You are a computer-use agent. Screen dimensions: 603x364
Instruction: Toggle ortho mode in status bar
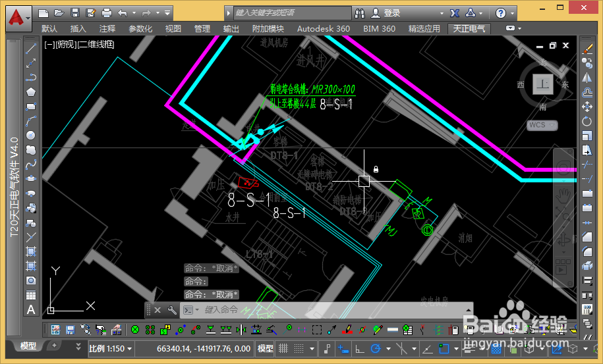pos(360,349)
